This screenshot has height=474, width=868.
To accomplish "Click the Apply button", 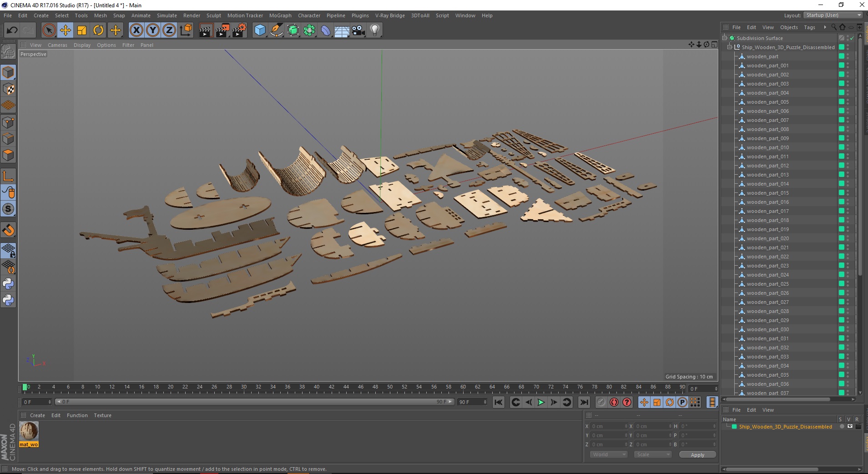I will (x=697, y=455).
